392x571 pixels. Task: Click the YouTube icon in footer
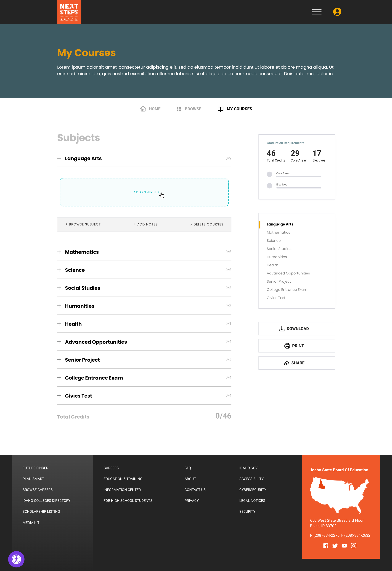click(x=344, y=546)
